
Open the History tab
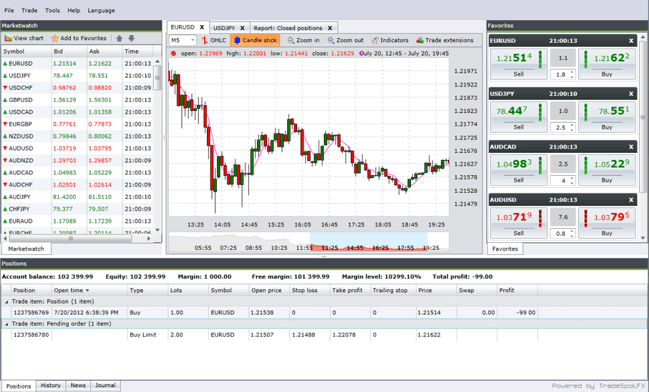[50, 385]
